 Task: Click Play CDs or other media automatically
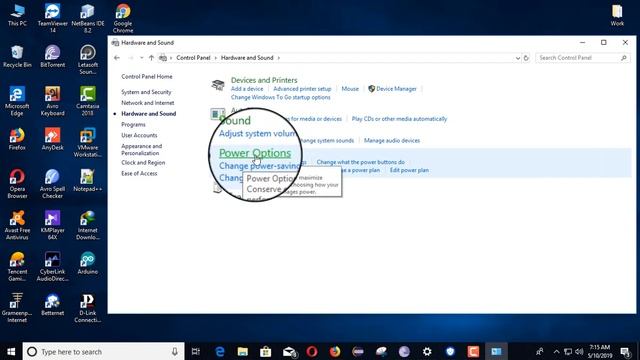[399, 119]
